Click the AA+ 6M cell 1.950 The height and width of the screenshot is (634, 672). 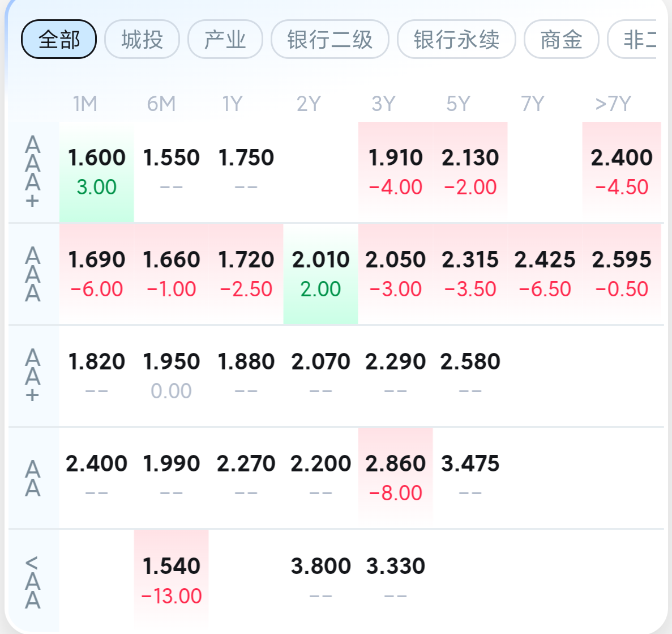tap(171, 376)
